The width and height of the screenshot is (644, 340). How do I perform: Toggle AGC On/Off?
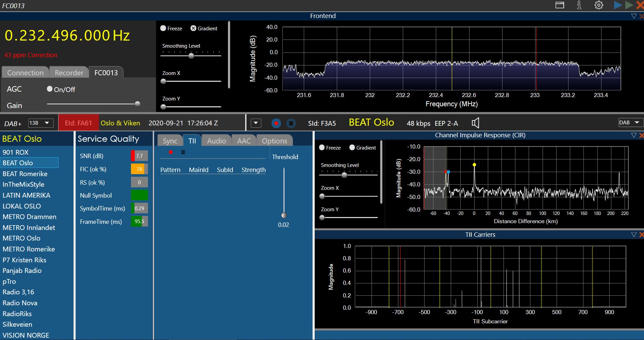(50, 89)
